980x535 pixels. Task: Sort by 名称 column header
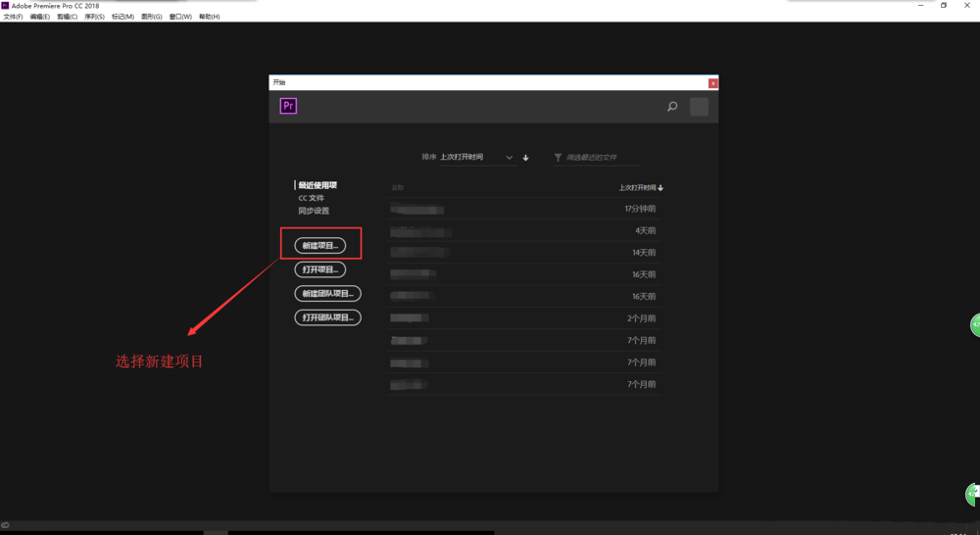point(398,187)
